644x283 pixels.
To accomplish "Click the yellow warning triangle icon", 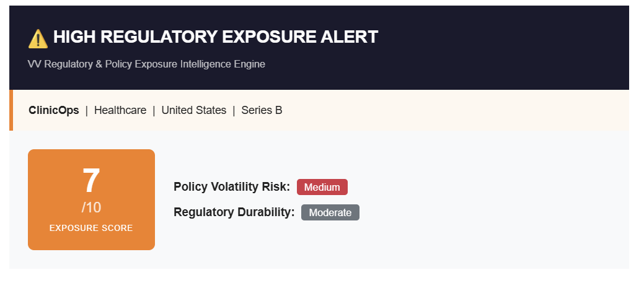I will pos(38,38).
